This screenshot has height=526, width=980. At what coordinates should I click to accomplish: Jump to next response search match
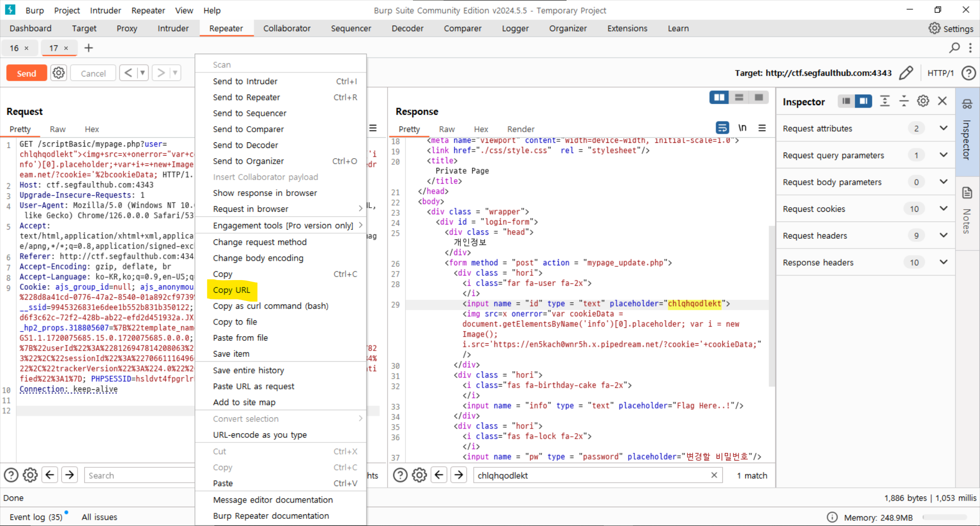[x=459, y=475]
